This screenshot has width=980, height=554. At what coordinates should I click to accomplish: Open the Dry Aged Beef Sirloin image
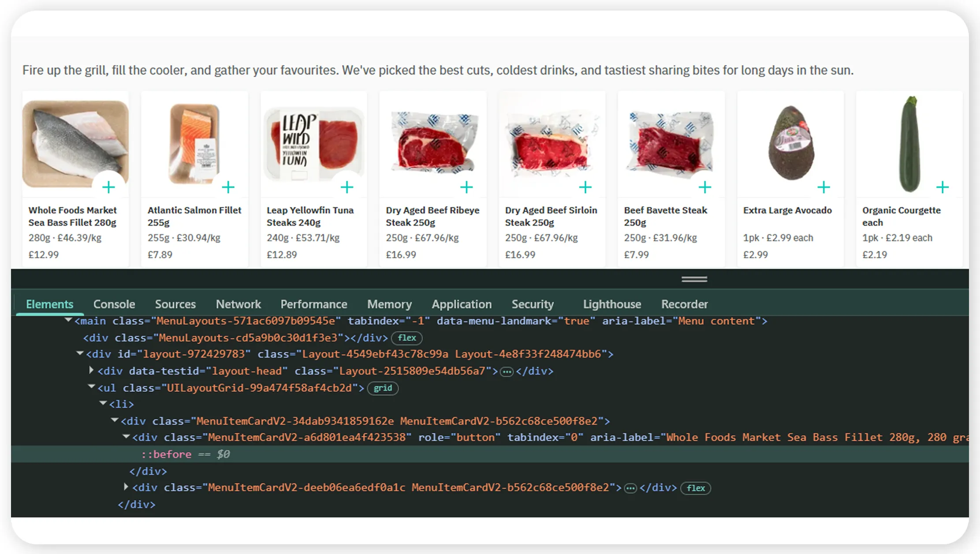pyautogui.click(x=552, y=144)
